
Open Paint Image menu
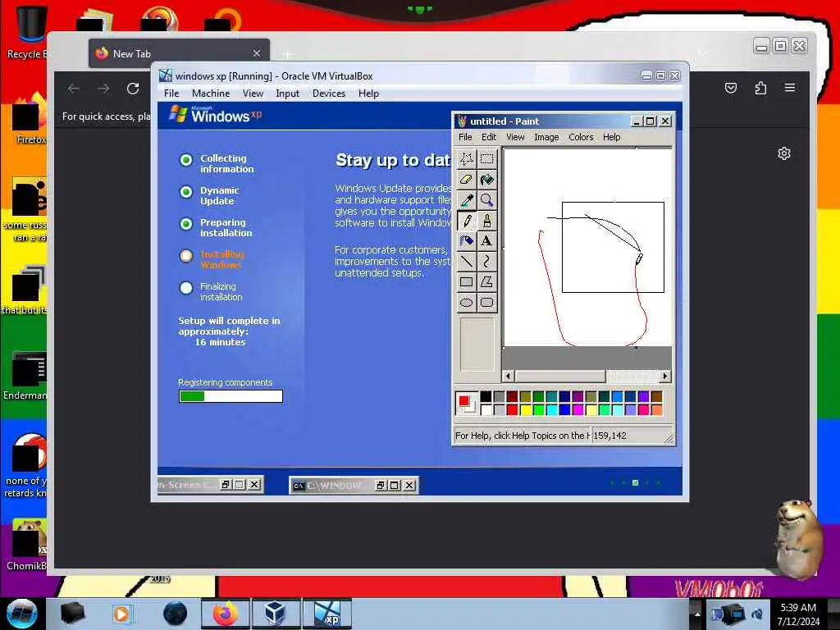coord(546,137)
